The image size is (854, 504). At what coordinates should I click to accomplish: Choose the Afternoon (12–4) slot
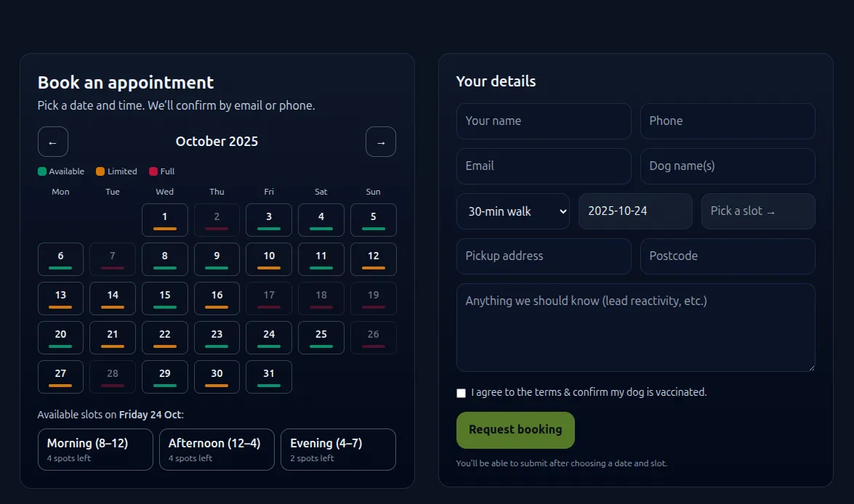click(x=217, y=450)
